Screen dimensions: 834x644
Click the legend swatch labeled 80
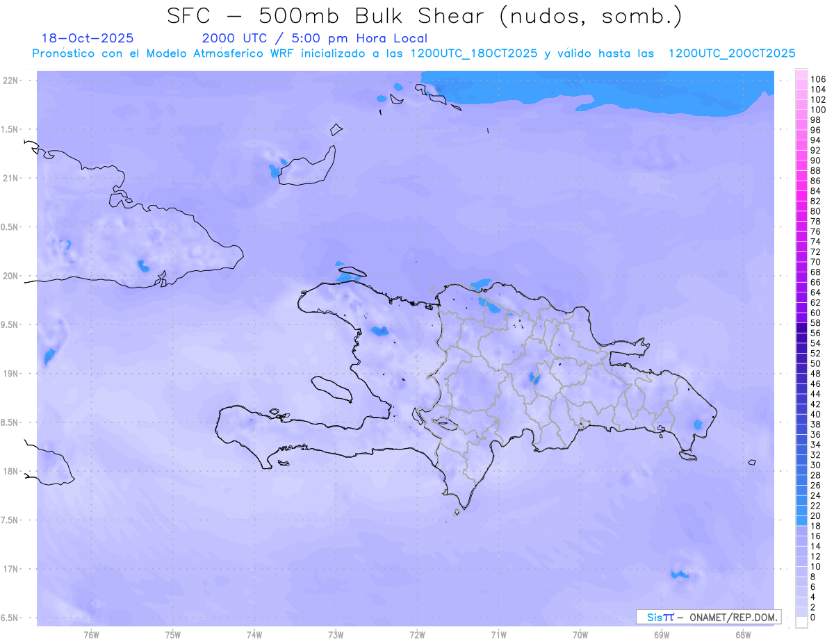[801, 211]
